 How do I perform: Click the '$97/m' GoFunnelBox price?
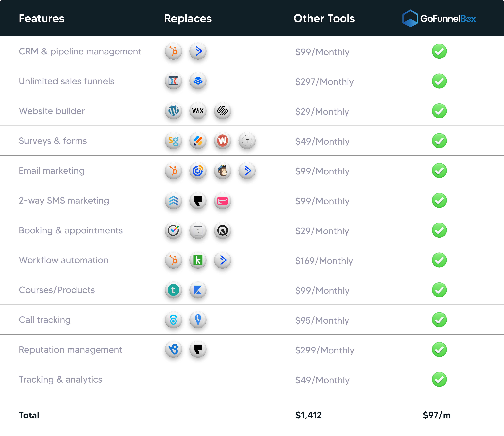coord(437,415)
